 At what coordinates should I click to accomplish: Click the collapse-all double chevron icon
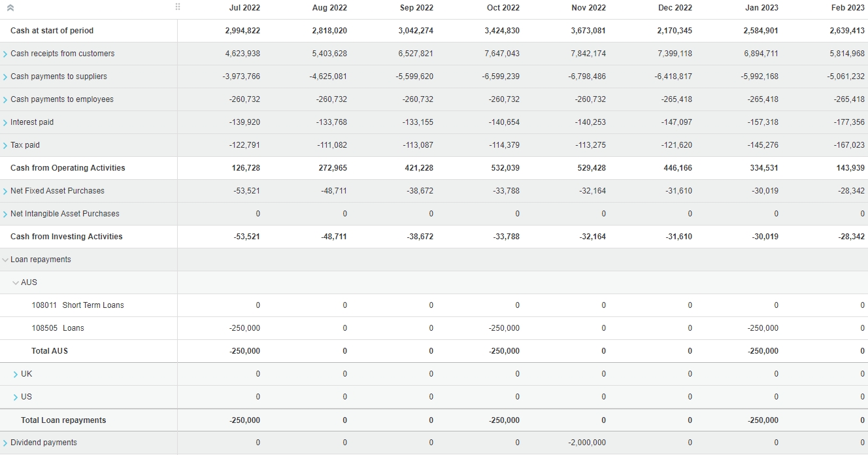(10, 8)
